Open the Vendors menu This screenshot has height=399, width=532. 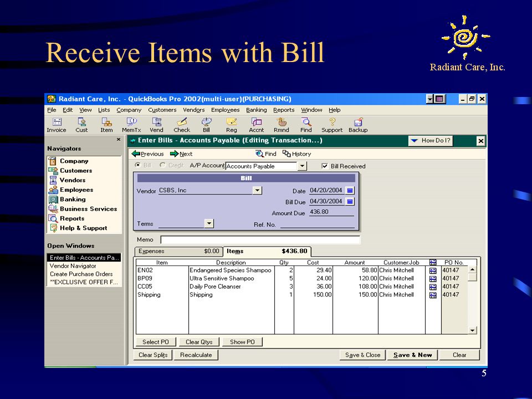coord(193,110)
